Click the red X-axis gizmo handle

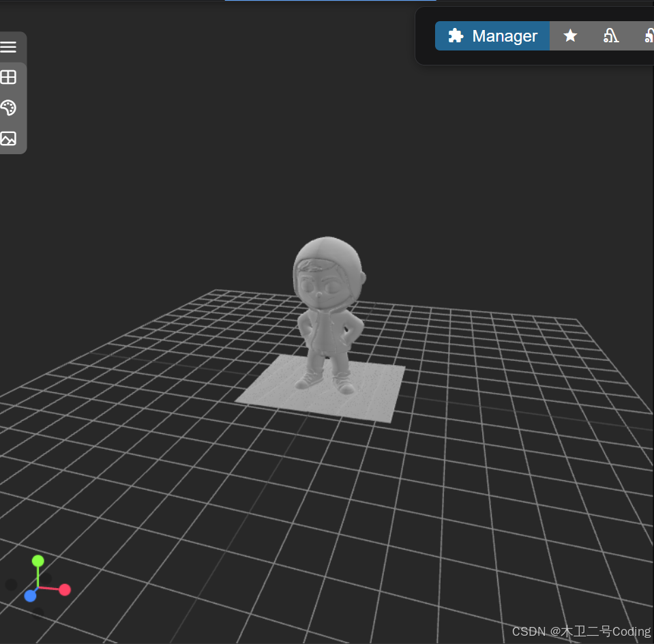[x=65, y=589]
